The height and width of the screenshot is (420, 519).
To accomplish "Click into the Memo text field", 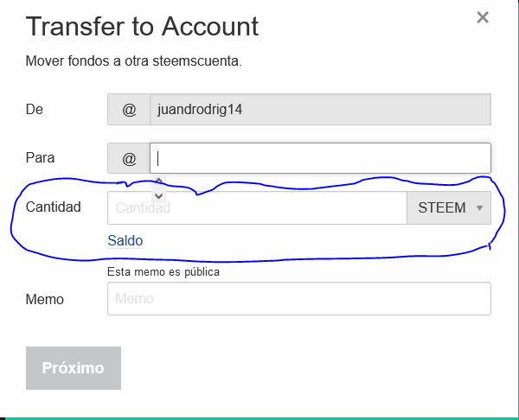I will click(x=299, y=299).
